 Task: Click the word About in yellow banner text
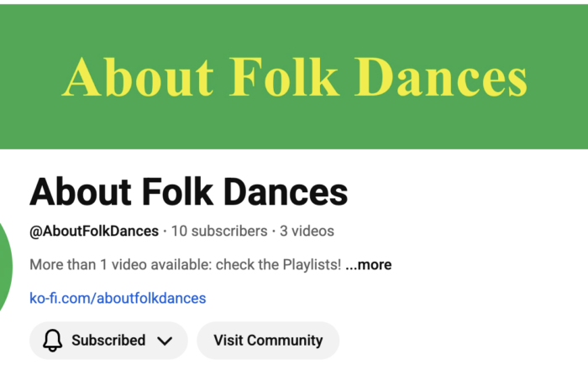pos(138,77)
